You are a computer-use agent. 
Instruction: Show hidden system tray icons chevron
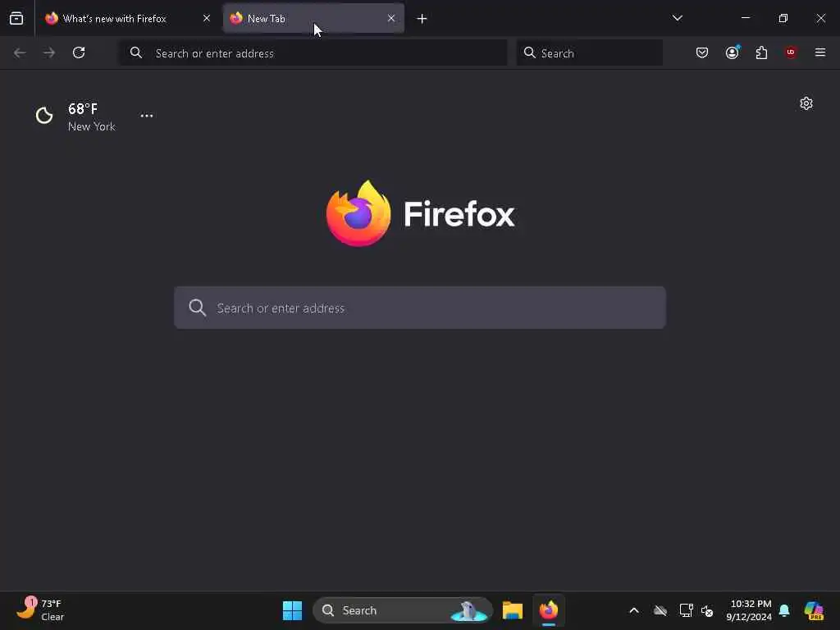tap(634, 610)
